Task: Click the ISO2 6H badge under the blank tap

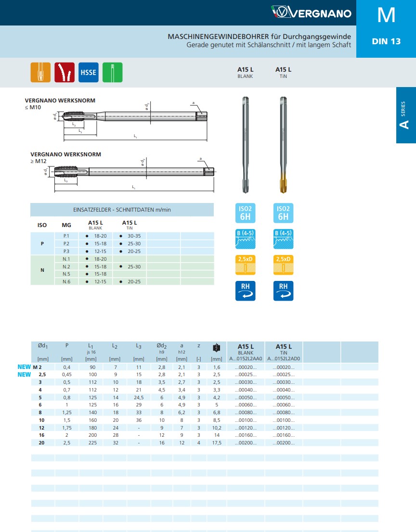Action: (x=245, y=213)
